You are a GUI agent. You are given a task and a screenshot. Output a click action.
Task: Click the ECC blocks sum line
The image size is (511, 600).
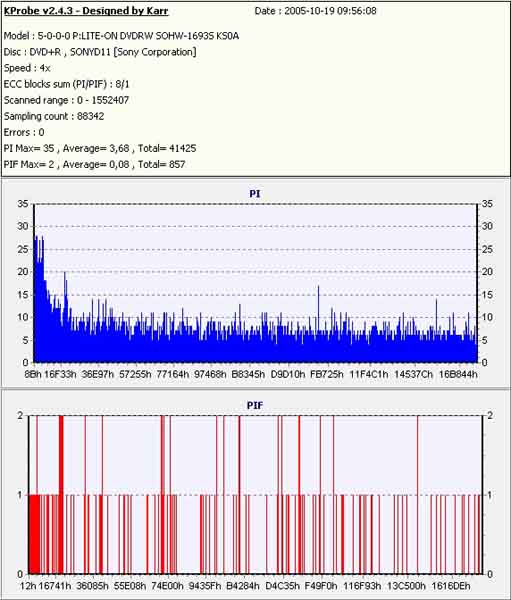[67, 84]
